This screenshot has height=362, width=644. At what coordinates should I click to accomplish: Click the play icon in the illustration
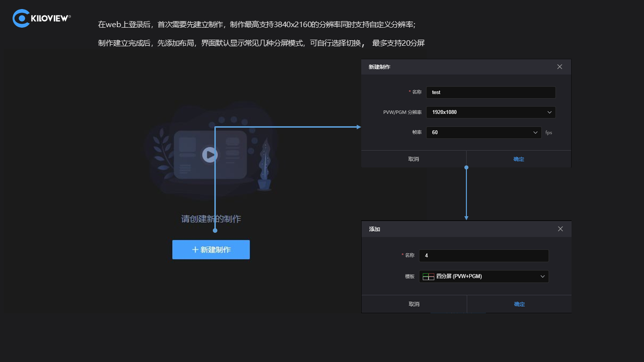tap(210, 154)
